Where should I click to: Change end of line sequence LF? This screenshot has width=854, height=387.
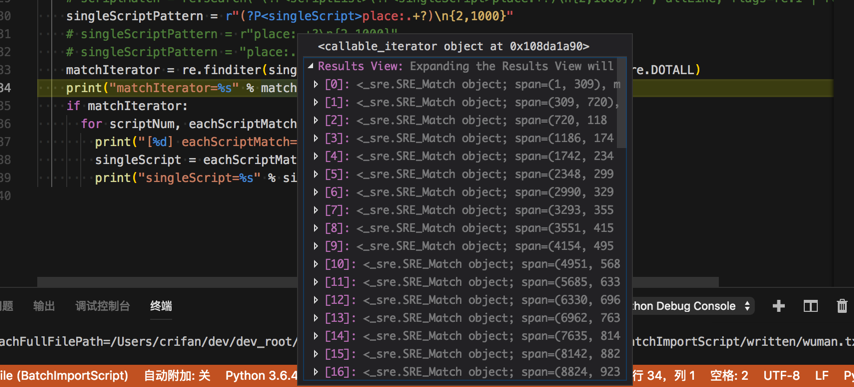(x=822, y=376)
